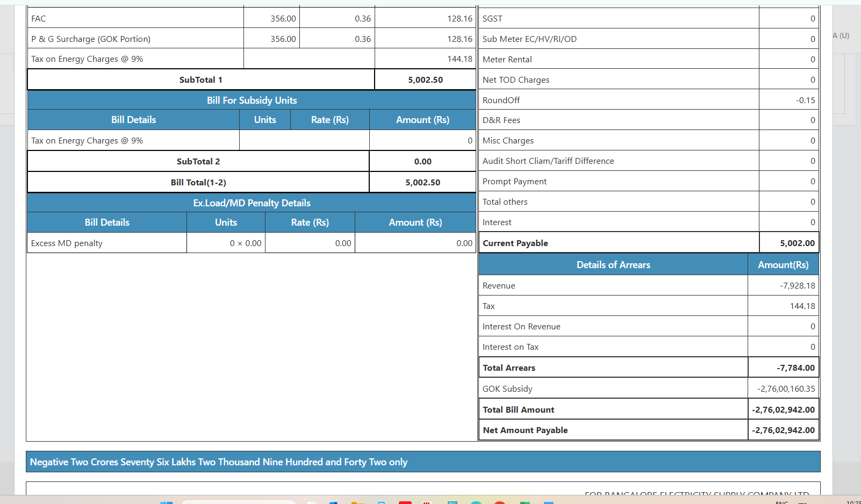Screen dimensions: 861x504
Task: Click the FAC row amount 128.16
Action: (x=460, y=19)
